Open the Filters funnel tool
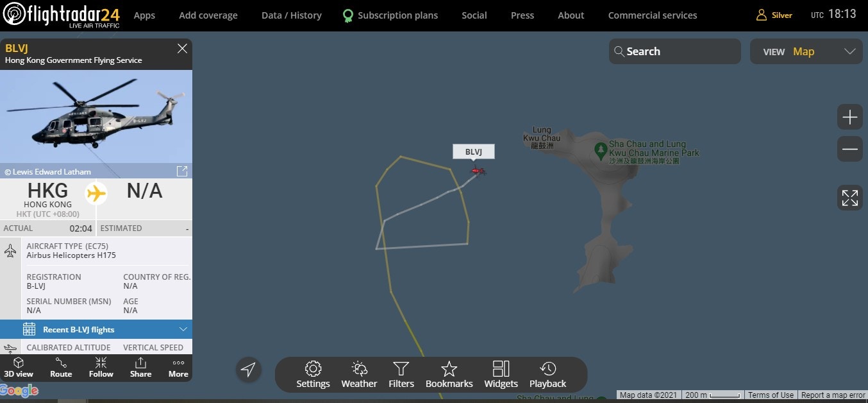The image size is (868, 403). 401,375
